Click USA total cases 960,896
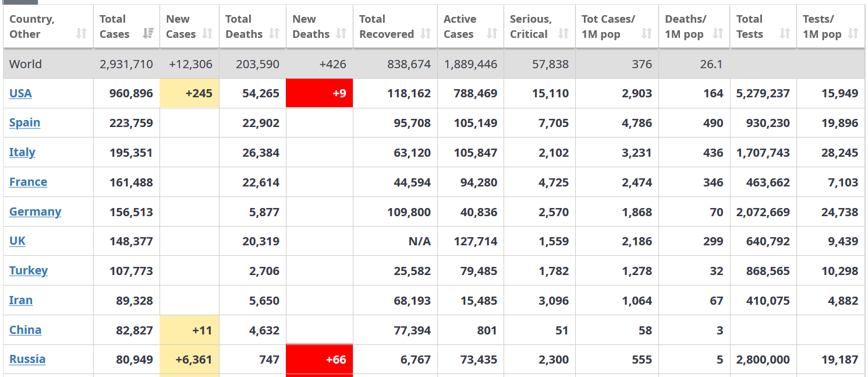This screenshot has height=377, width=868. 131,93
